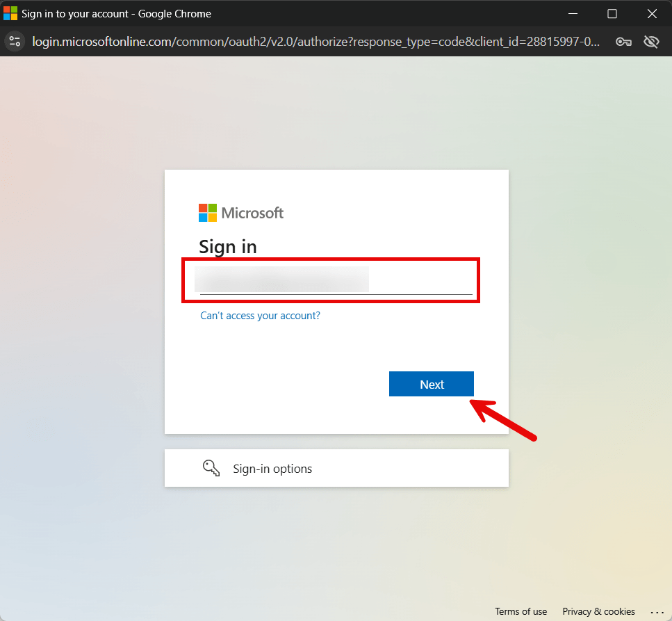This screenshot has width=672, height=621.
Task: Click the Microsoft logo on the form
Action: click(241, 213)
